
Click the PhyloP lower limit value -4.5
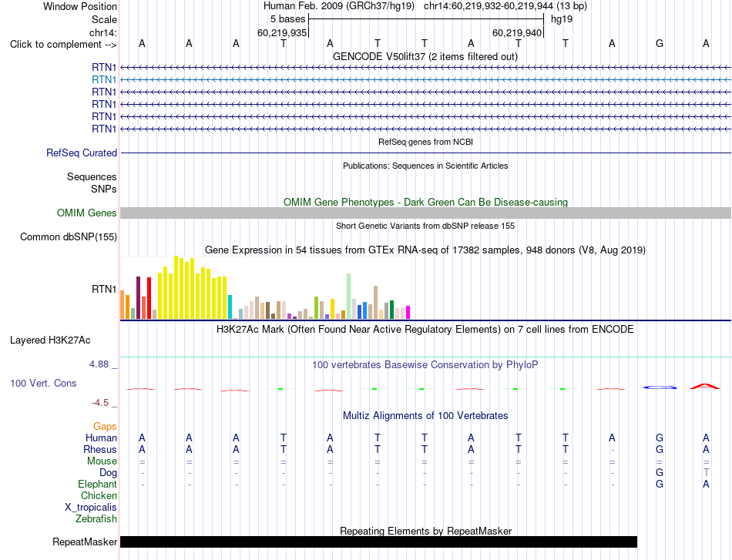click(100, 403)
